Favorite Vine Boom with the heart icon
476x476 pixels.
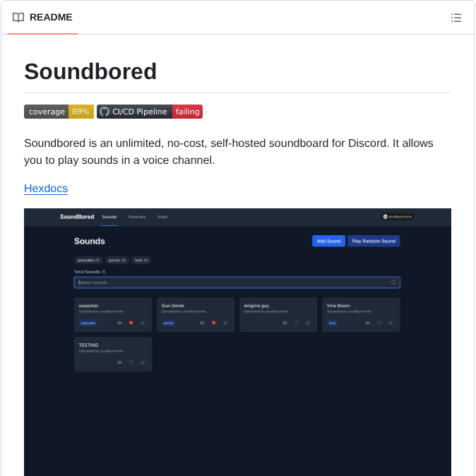(379, 323)
